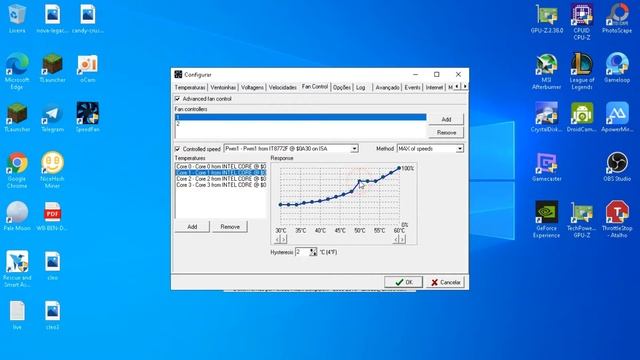
Task: Switch to the Internet tab
Action: pyautogui.click(x=434, y=87)
